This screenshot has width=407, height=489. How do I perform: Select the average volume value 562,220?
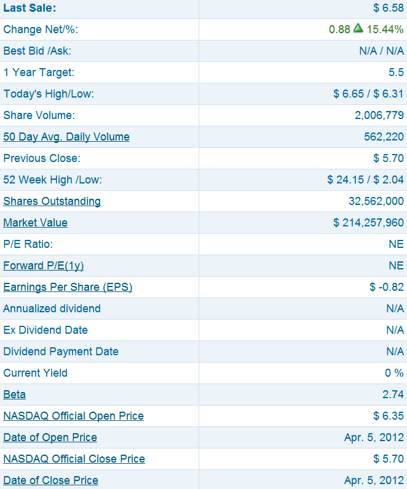(384, 137)
